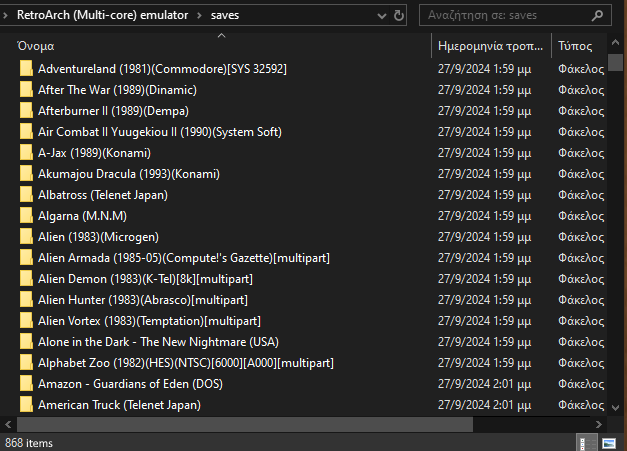Click the date cell of Amazon - Guardians row
The width and height of the screenshot is (627, 451).
pyautogui.click(x=484, y=383)
